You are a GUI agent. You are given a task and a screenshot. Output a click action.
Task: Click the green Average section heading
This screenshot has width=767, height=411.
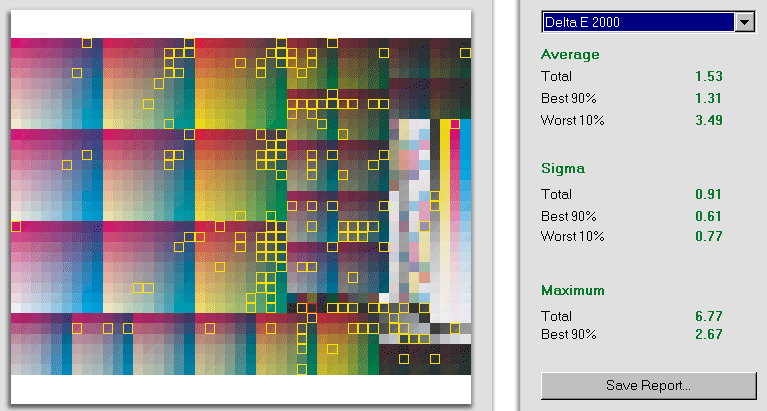(570, 54)
